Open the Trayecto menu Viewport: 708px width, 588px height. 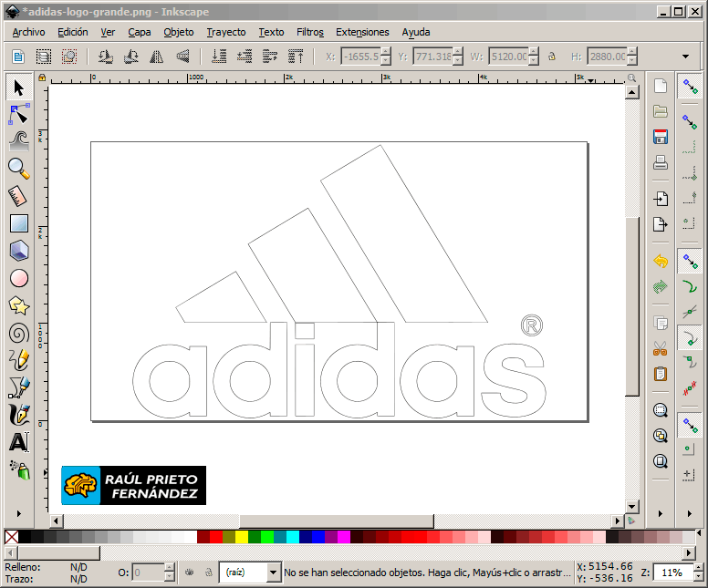[x=225, y=32]
